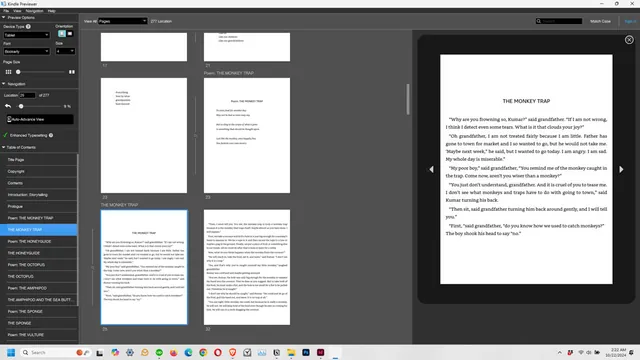Click Device Type help info icon
The image size is (640, 360).
click(28, 27)
